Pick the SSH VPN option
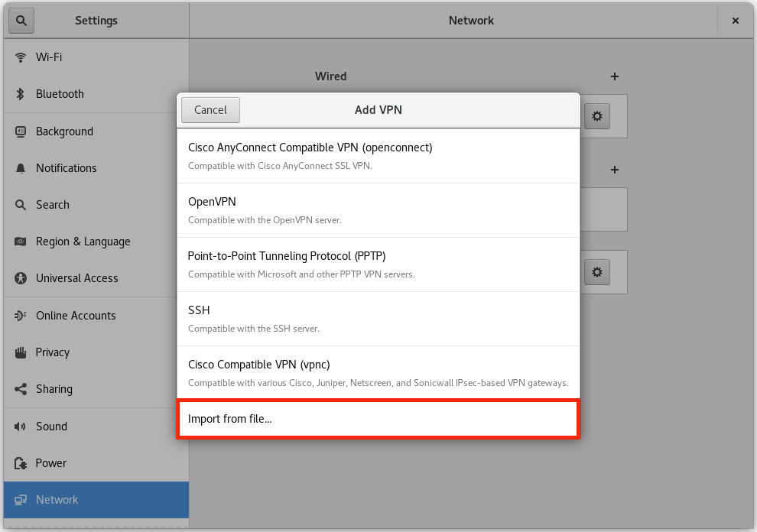Viewport: 757px width, 532px height. click(378, 319)
